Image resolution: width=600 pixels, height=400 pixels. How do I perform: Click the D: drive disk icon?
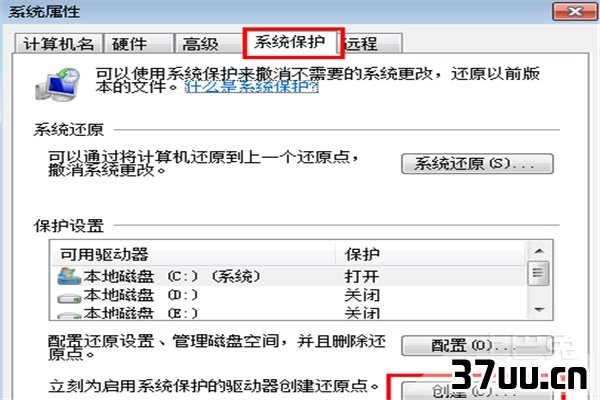point(68,297)
